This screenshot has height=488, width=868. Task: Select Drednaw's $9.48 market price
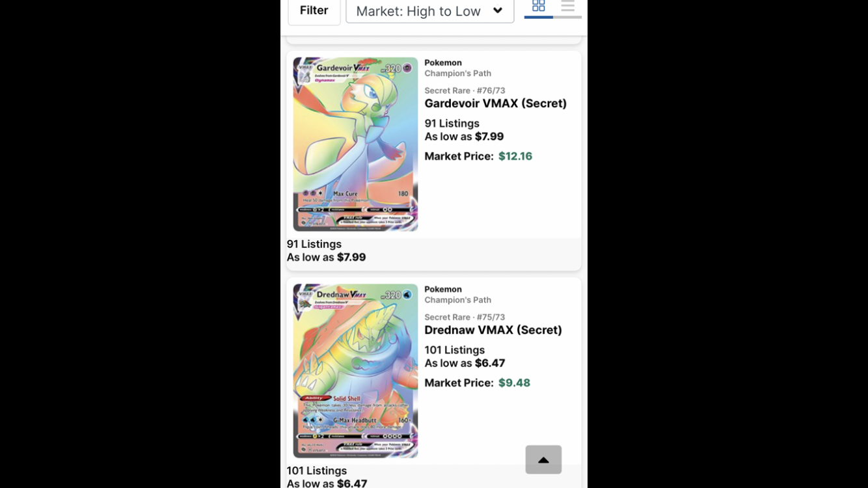(514, 383)
